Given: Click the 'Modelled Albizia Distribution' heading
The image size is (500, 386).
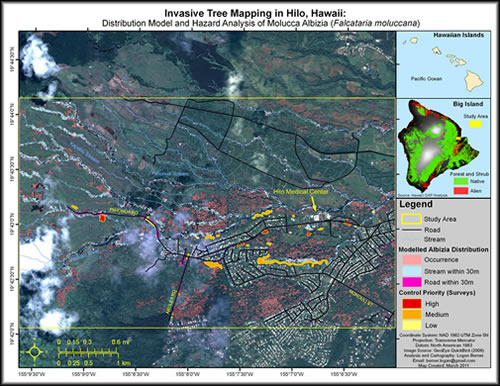Looking at the screenshot, I should point(443,249).
